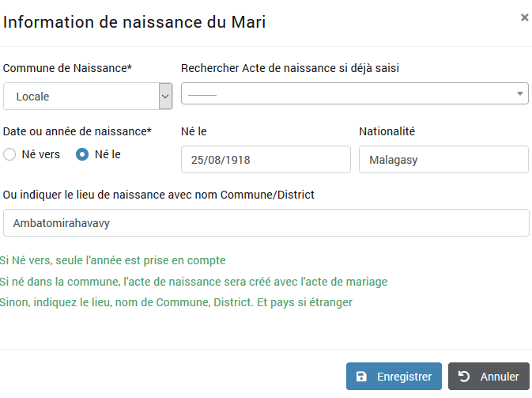Click the Enregistrer button
The height and width of the screenshot is (398, 532).
pos(394,377)
